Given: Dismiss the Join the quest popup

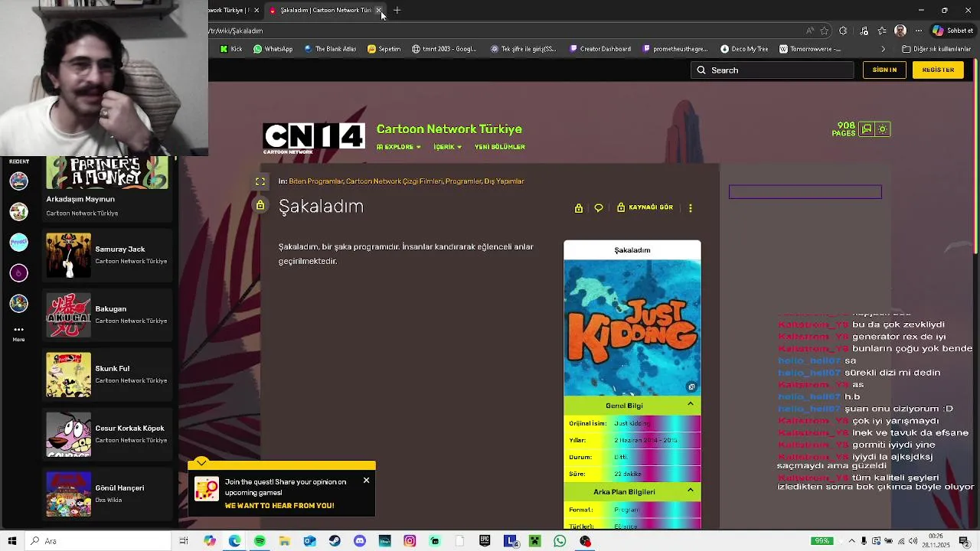Looking at the screenshot, I should click(x=366, y=481).
